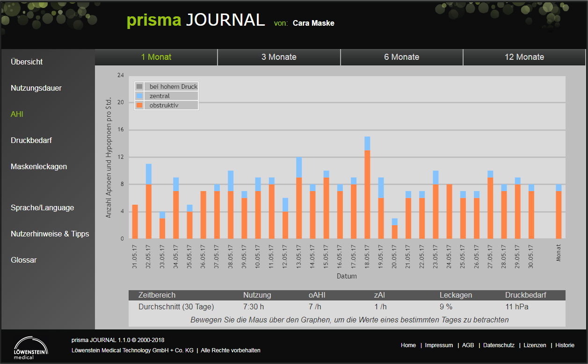Click the 'prisma JOURNAL' title
This screenshot has height=364, width=588.
196,20
